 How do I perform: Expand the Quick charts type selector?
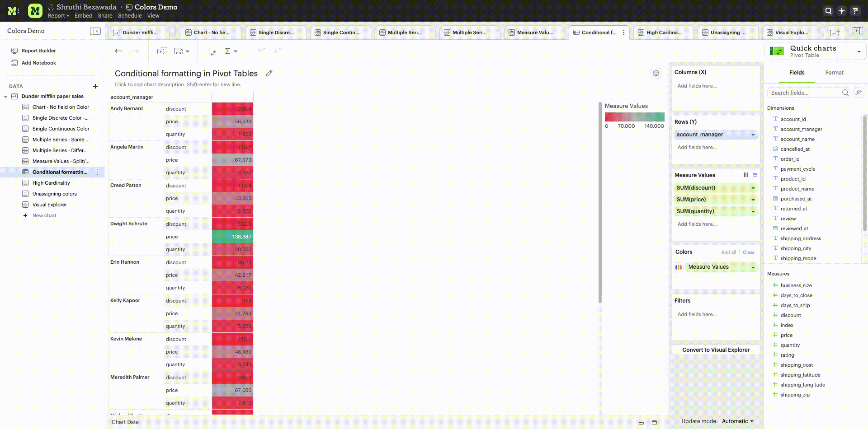859,51
